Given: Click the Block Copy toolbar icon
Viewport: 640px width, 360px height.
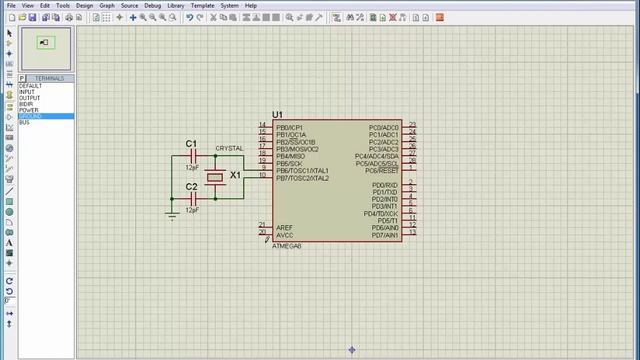Looking at the screenshot, I should 246,18.
